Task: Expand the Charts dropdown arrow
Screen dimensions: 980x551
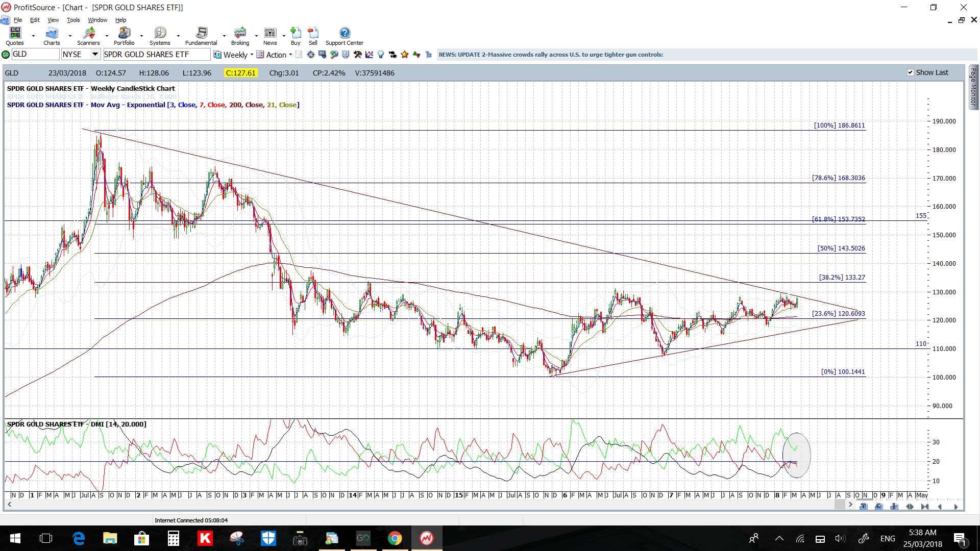Action: pyautogui.click(x=70, y=36)
